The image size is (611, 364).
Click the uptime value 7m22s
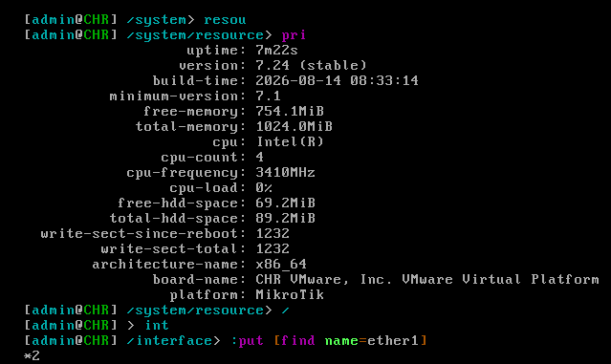(276, 51)
